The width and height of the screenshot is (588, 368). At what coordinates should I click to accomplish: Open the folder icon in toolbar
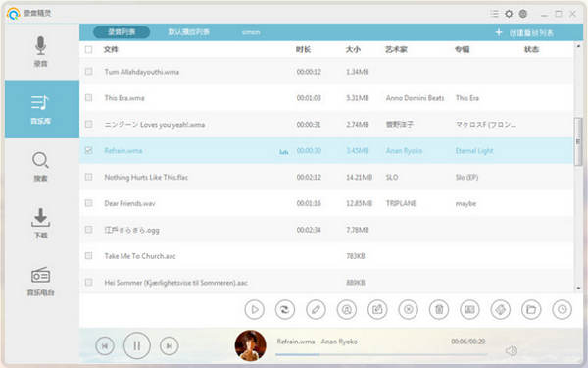531,310
